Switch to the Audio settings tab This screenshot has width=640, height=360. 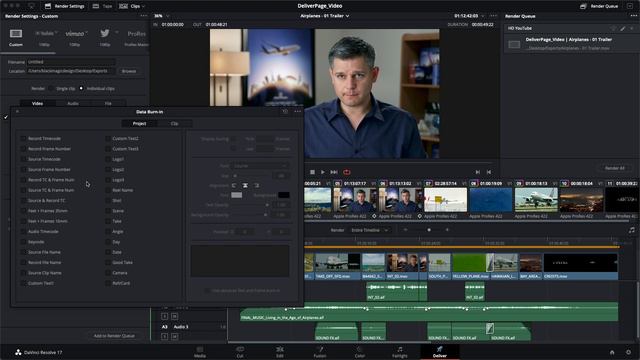tap(73, 104)
